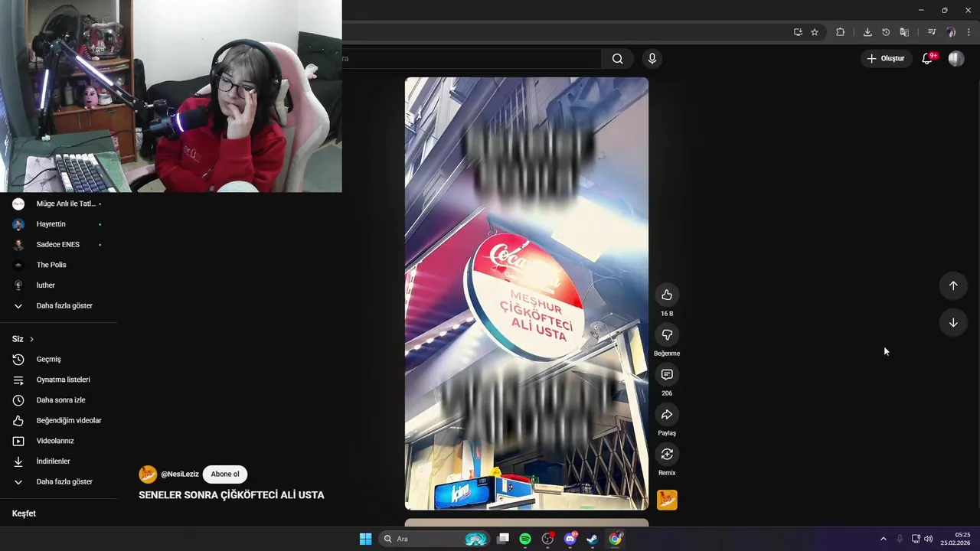This screenshot has height=551, width=980.
Task: Click the Remix icon
Action: (667, 455)
